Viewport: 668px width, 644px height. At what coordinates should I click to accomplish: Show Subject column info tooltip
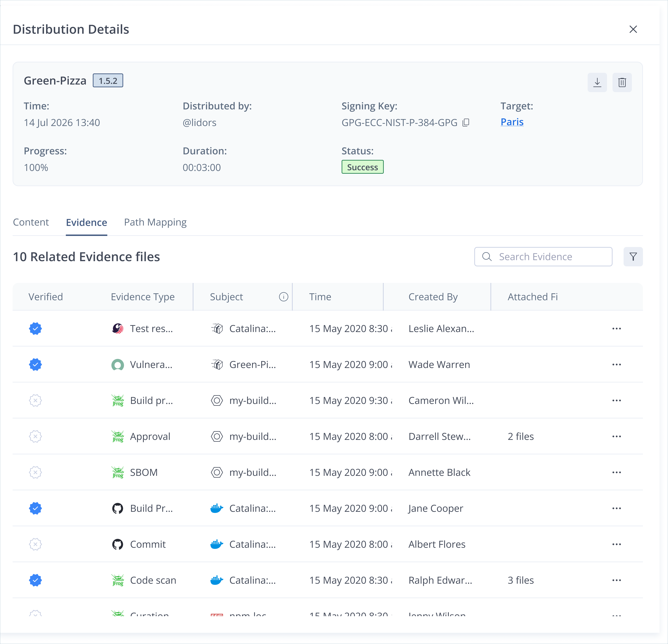pos(284,297)
